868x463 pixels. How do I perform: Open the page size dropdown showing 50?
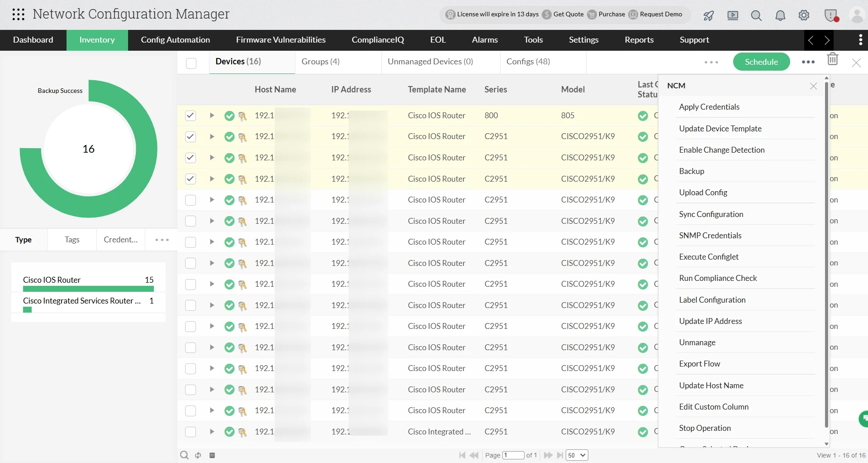click(x=576, y=455)
